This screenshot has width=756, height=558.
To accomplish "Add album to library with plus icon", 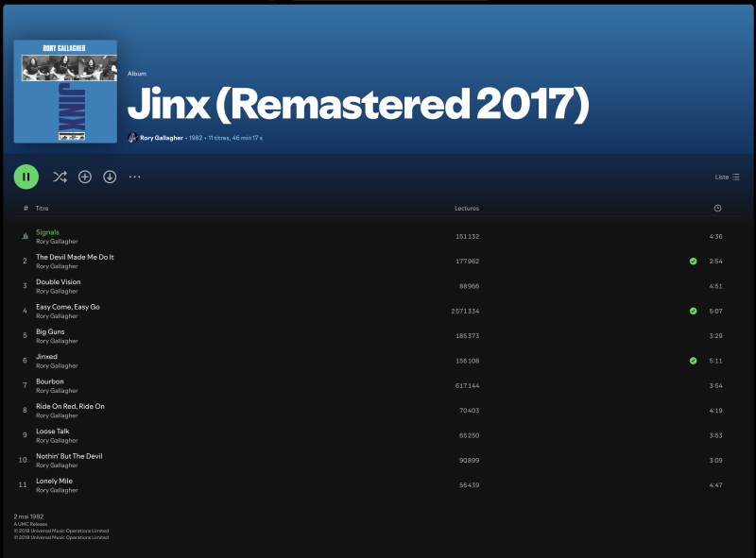I will tap(85, 177).
